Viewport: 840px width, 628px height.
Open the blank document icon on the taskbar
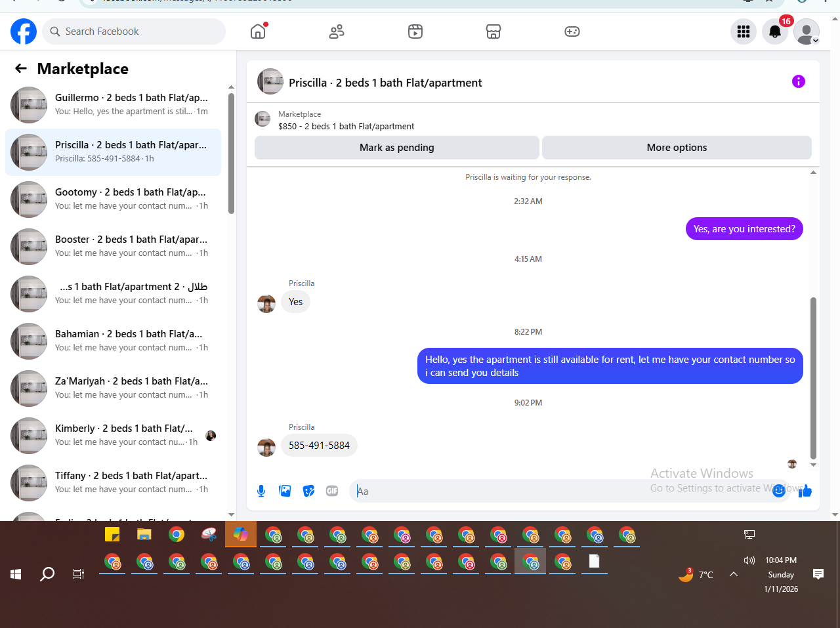[x=594, y=561]
